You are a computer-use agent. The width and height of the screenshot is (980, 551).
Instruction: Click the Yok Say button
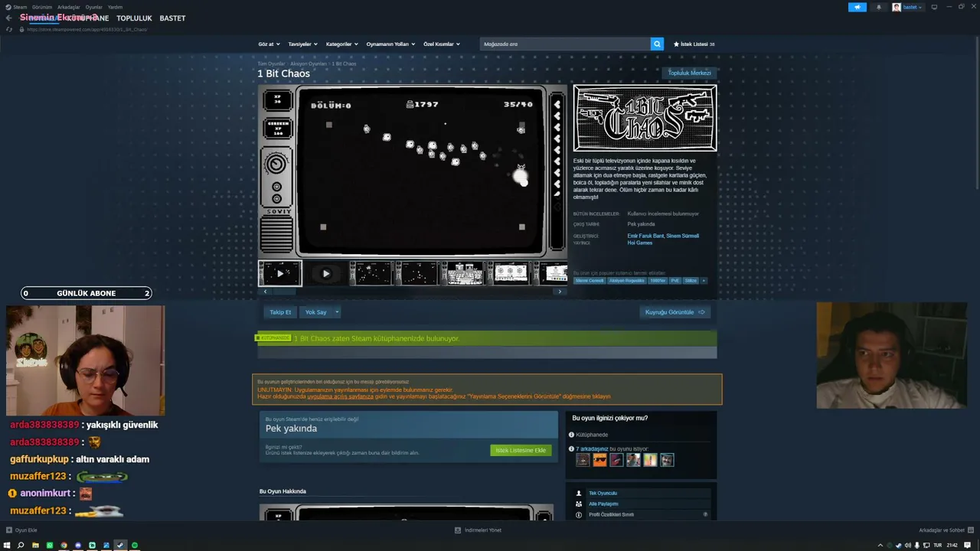[315, 312]
